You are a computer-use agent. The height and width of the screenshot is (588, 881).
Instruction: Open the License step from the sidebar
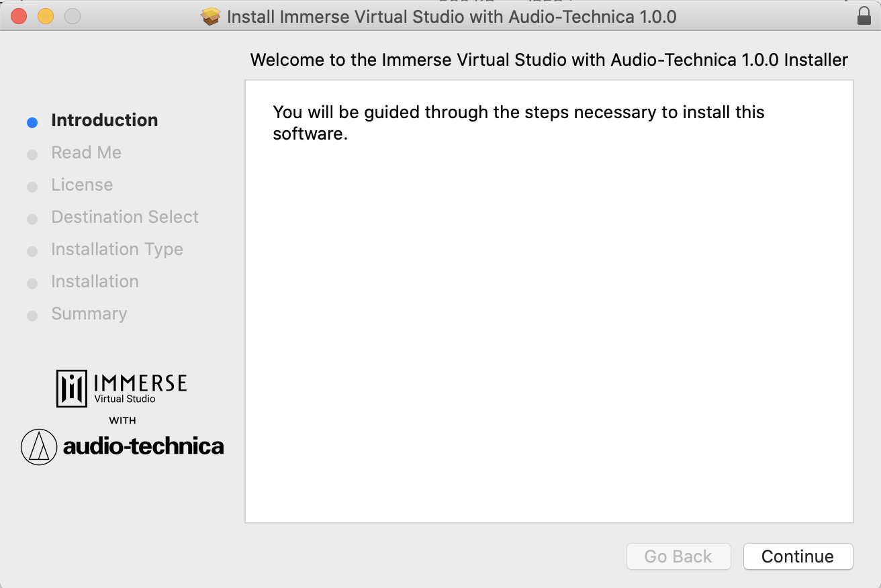[x=82, y=185]
